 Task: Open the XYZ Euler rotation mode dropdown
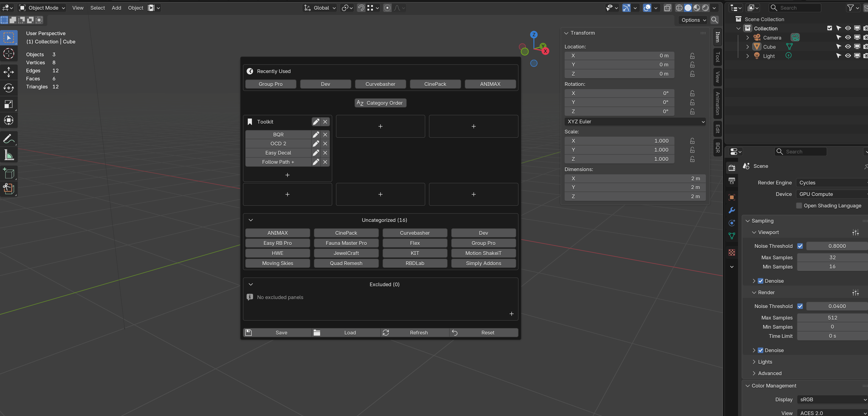635,122
